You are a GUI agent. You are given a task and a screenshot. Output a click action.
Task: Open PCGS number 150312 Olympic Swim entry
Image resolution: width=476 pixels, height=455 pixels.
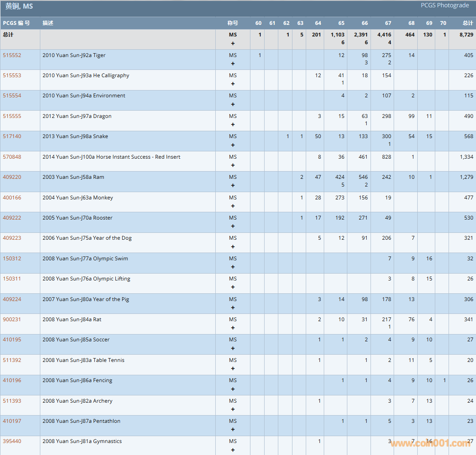click(x=12, y=259)
